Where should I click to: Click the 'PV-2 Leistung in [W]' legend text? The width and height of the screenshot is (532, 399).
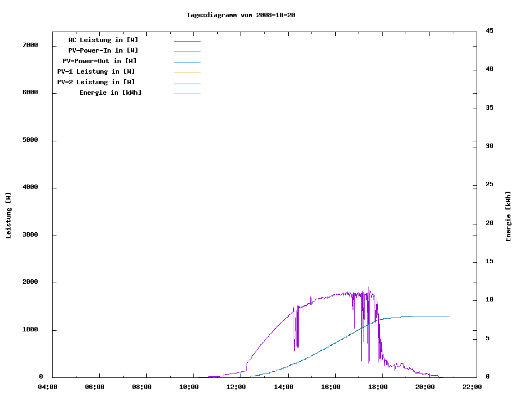tap(96, 82)
